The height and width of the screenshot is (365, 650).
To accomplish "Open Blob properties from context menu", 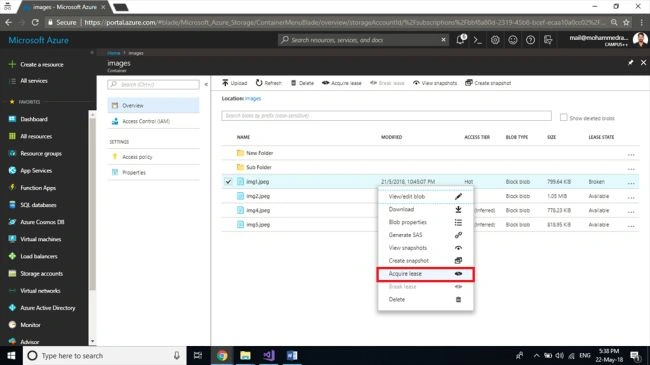I will tap(425, 222).
